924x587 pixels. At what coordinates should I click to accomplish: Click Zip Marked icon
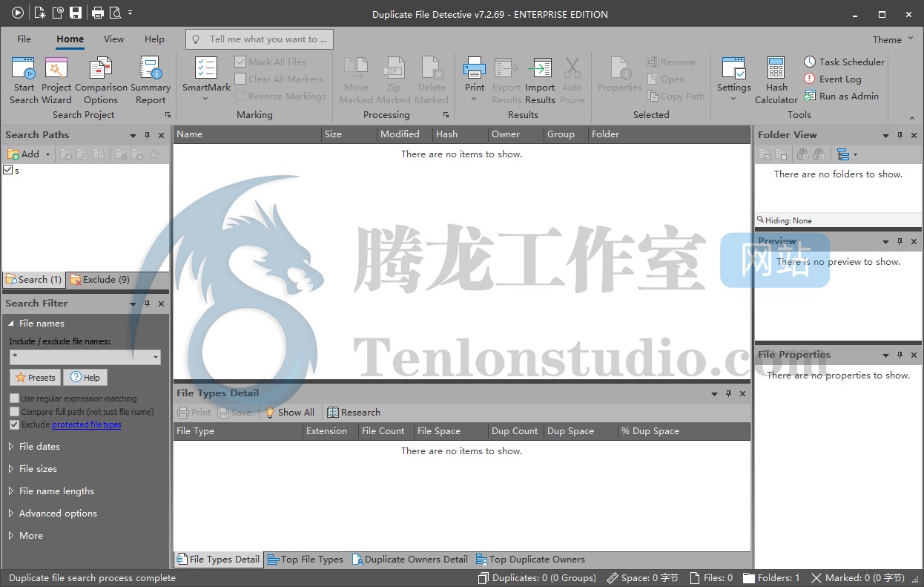(x=393, y=68)
